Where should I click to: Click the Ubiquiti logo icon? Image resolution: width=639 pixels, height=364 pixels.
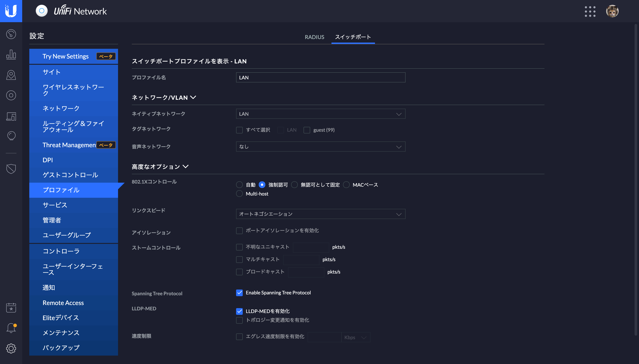point(11,11)
